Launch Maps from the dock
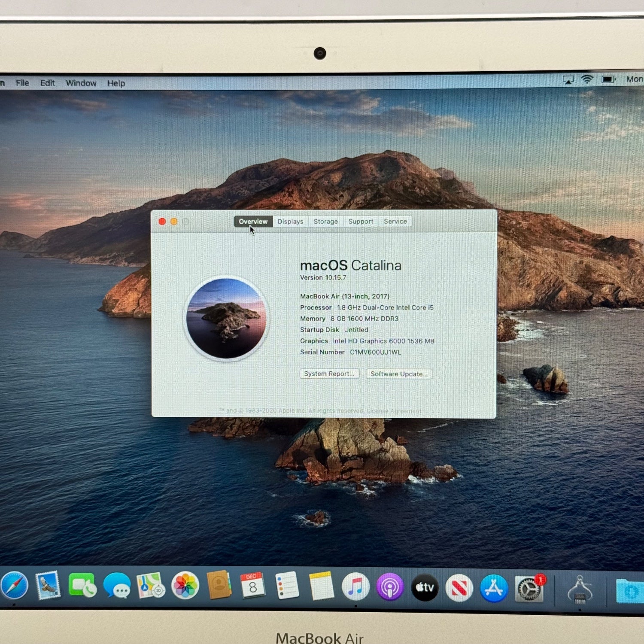 coord(151,586)
